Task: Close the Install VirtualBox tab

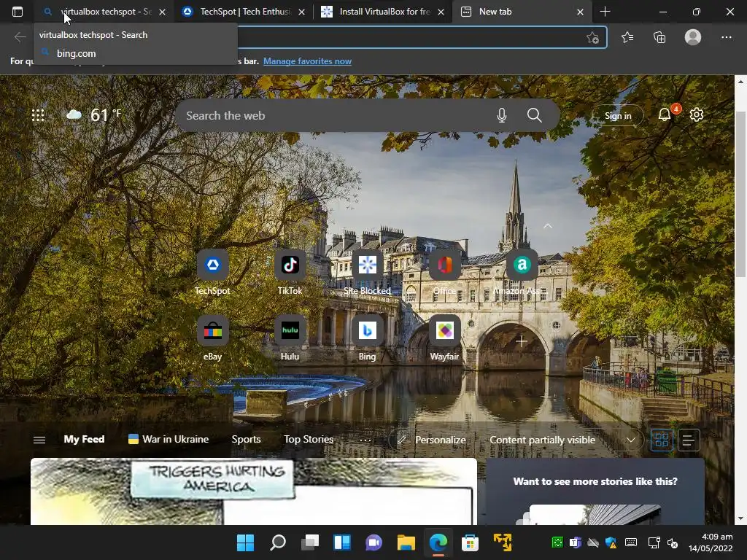Action: click(x=441, y=12)
